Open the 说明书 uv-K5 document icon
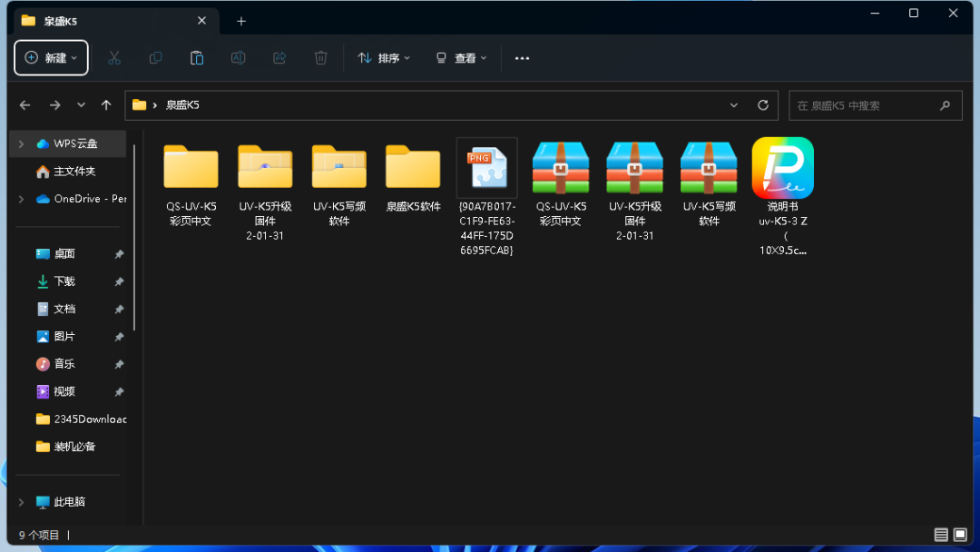The width and height of the screenshot is (980, 552). click(782, 169)
